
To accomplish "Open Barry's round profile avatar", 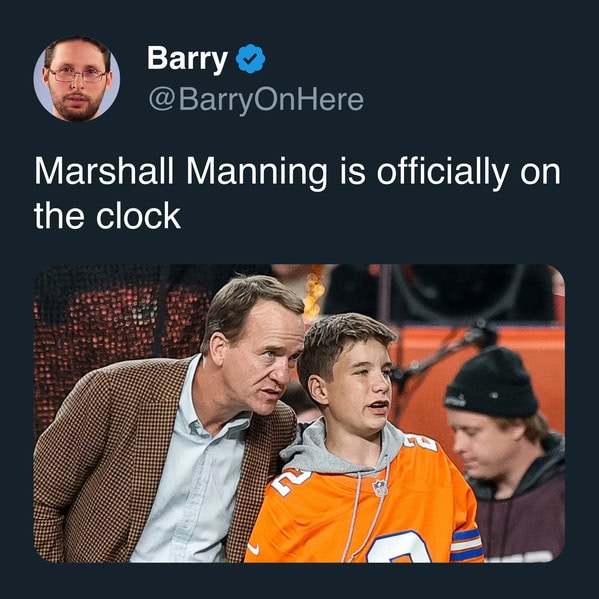I will click(x=77, y=79).
